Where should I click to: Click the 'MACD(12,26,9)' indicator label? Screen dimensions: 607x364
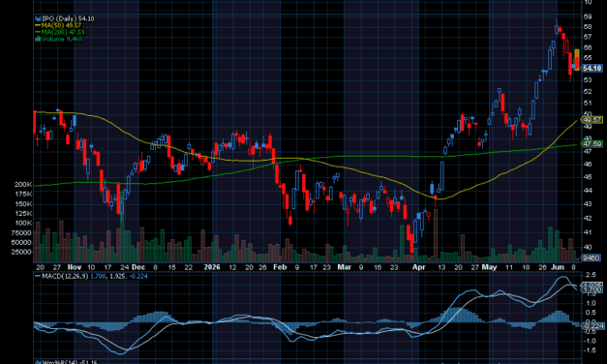(x=65, y=276)
